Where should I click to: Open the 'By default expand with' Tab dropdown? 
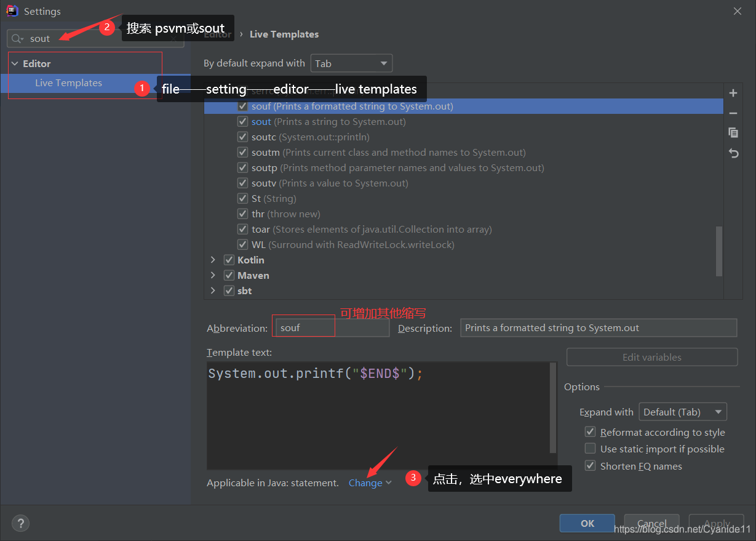click(351, 63)
